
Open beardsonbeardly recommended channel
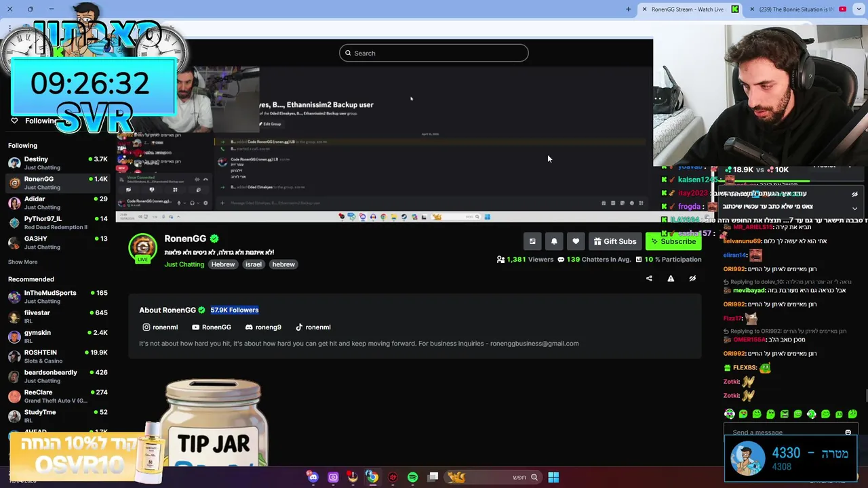[x=58, y=376]
